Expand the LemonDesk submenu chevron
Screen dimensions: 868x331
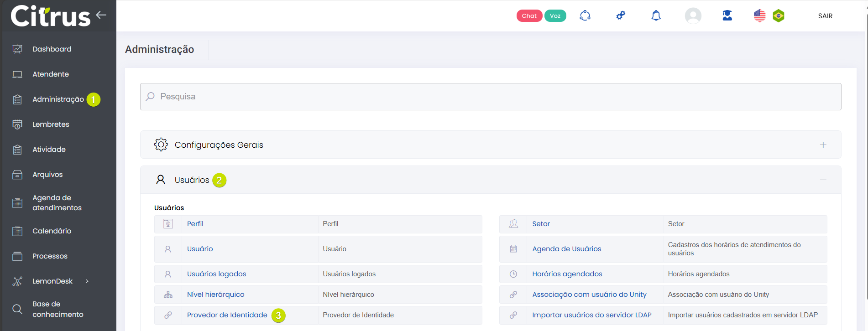pyautogui.click(x=87, y=281)
